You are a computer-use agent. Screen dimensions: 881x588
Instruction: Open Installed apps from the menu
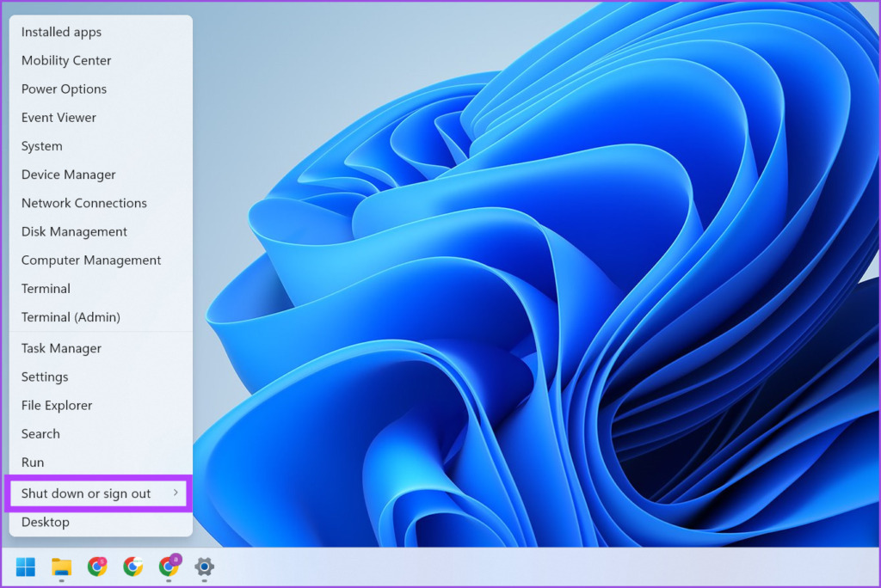(x=102, y=32)
